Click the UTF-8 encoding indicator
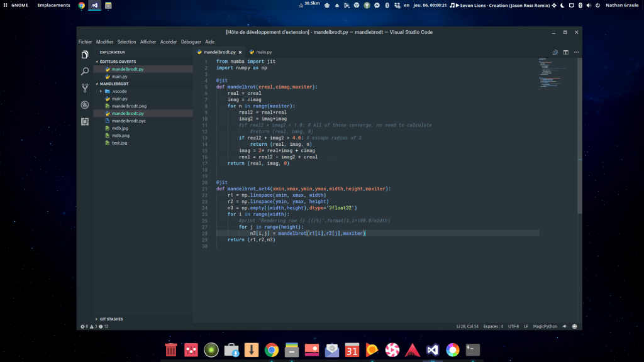This screenshot has width=644, height=362. pyautogui.click(x=514, y=326)
